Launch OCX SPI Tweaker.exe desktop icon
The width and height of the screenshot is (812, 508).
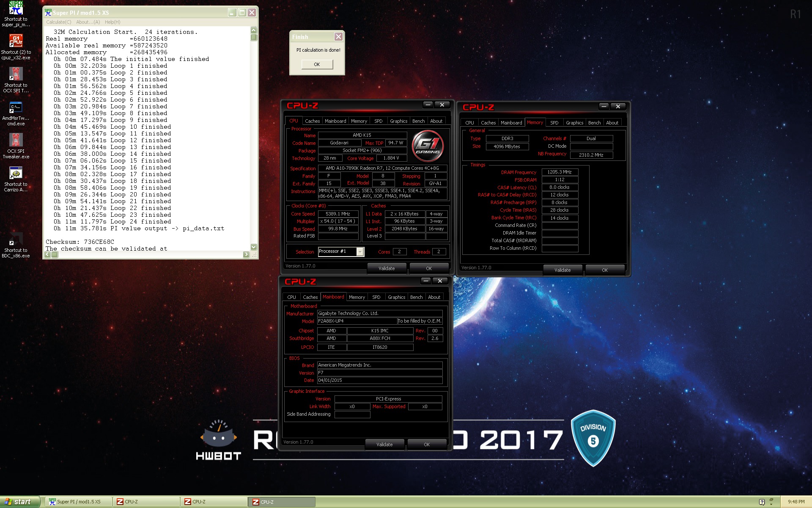pos(16,146)
